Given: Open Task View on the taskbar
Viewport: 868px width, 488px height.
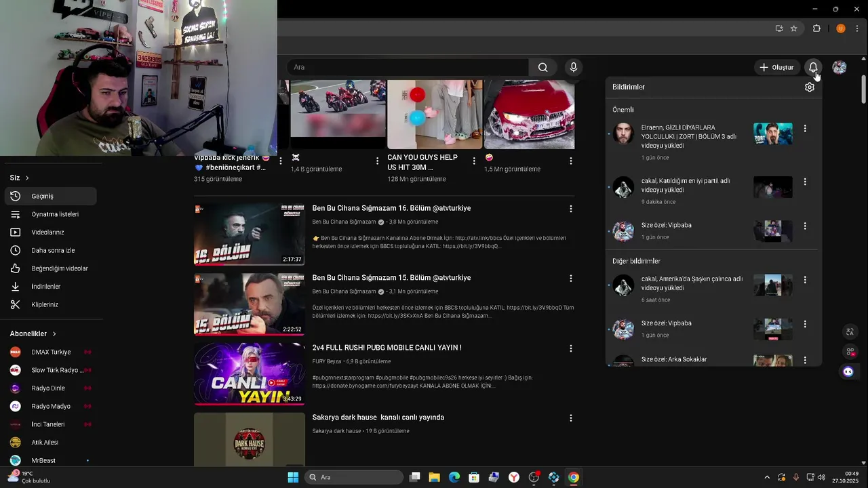Looking at the screenshot, I should pyautogui.click(x=415, y=477).
